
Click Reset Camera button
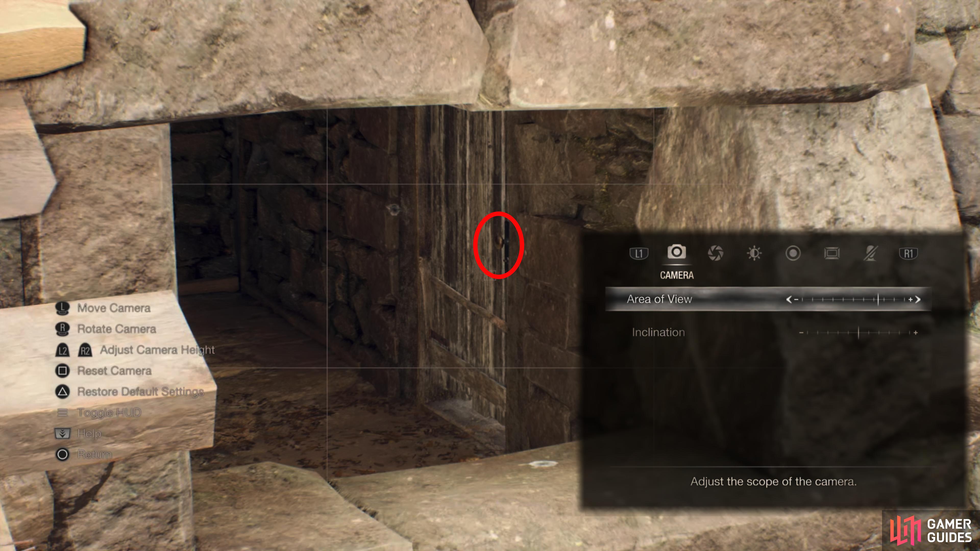coord(114,370)
